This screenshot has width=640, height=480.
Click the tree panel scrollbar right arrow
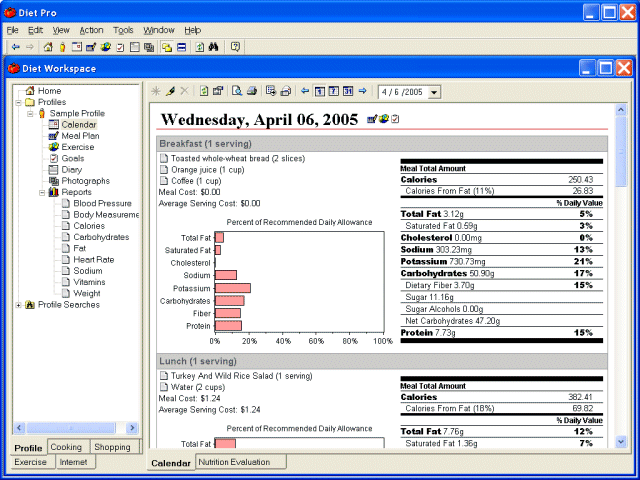click(132, 428)
